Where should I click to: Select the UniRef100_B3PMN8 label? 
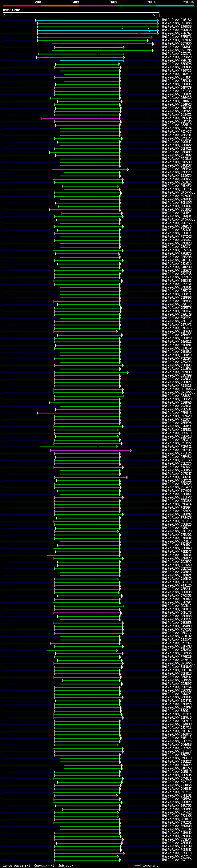point(177,809)
